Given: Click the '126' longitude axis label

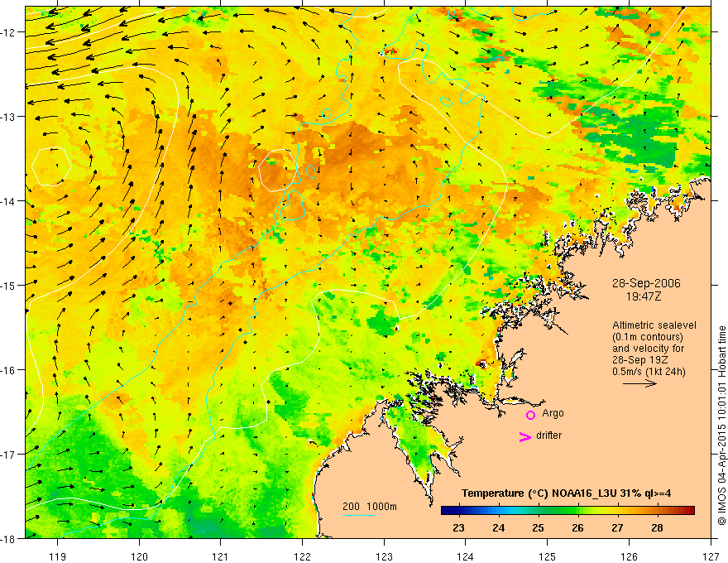Looking at the screenshot, I should click(629, 556).
